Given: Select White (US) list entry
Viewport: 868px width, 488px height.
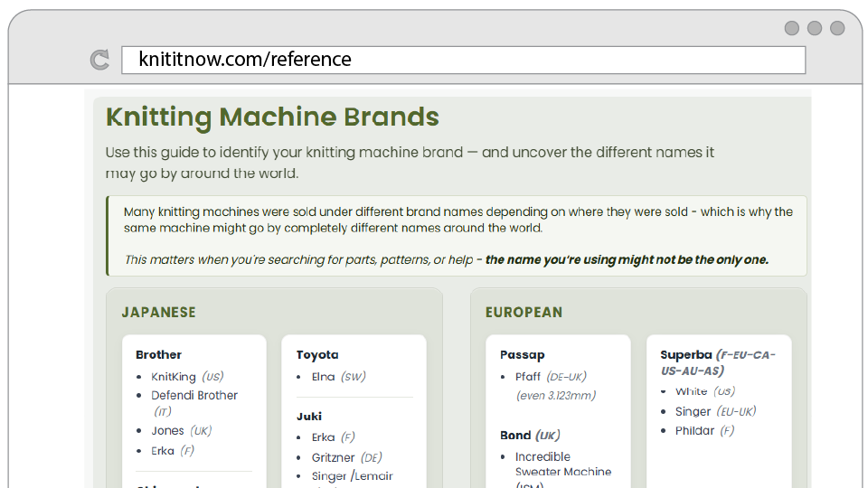Looking at the screenshot, I should point(704,391).
